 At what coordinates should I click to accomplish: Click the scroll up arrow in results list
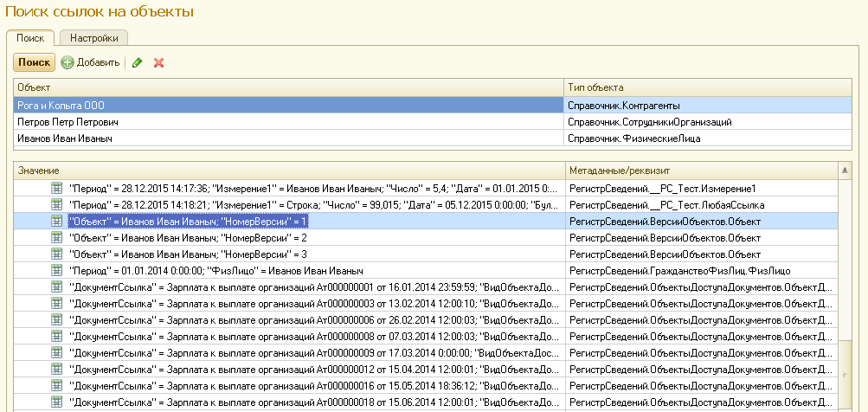[845, 171]
